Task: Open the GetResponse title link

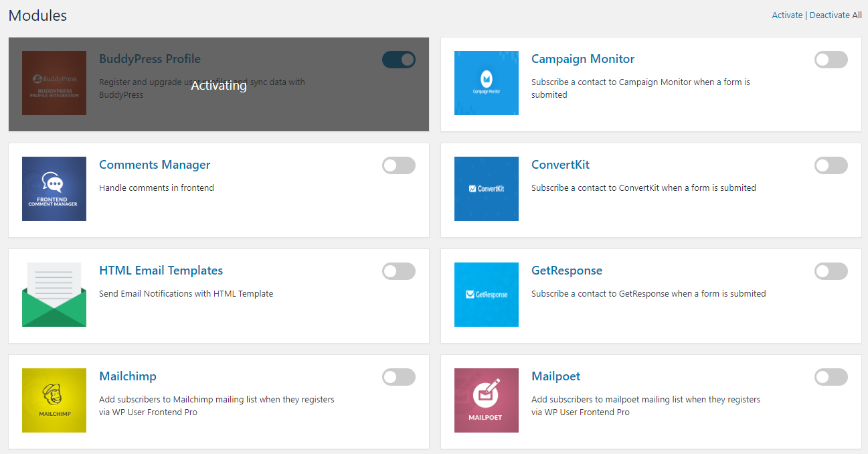Action: [x=567, y=271]
